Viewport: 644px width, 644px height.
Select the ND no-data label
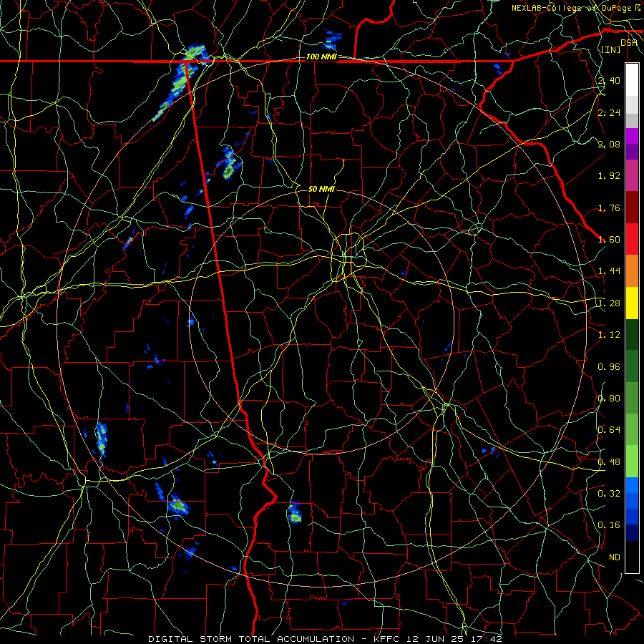tap(615, 557)
